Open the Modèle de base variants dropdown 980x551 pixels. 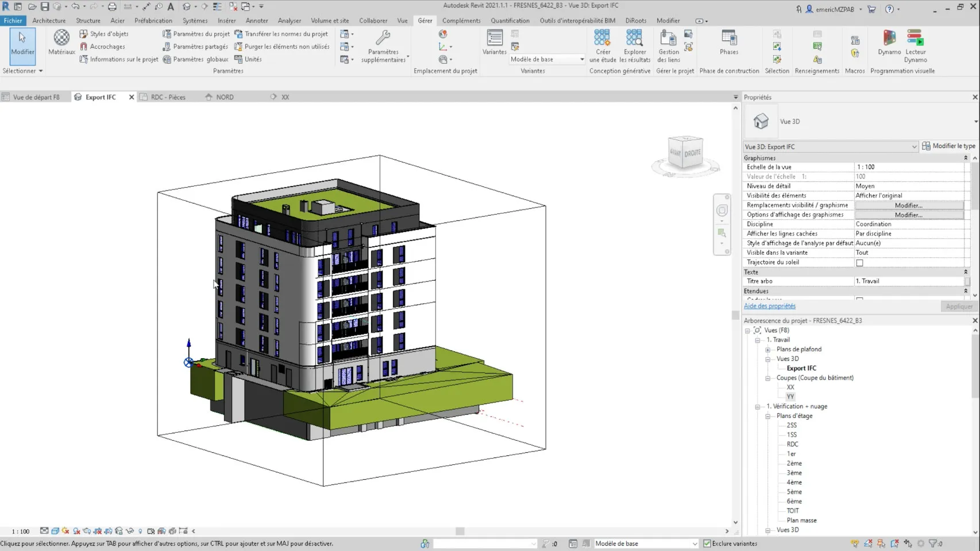point(581,59)
